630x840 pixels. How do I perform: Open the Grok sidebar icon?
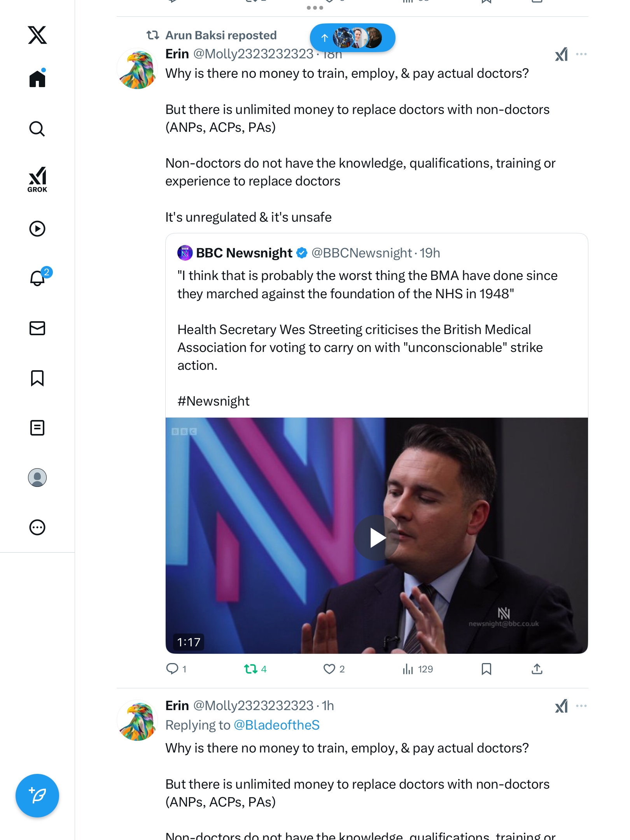[x=37, y=179]
